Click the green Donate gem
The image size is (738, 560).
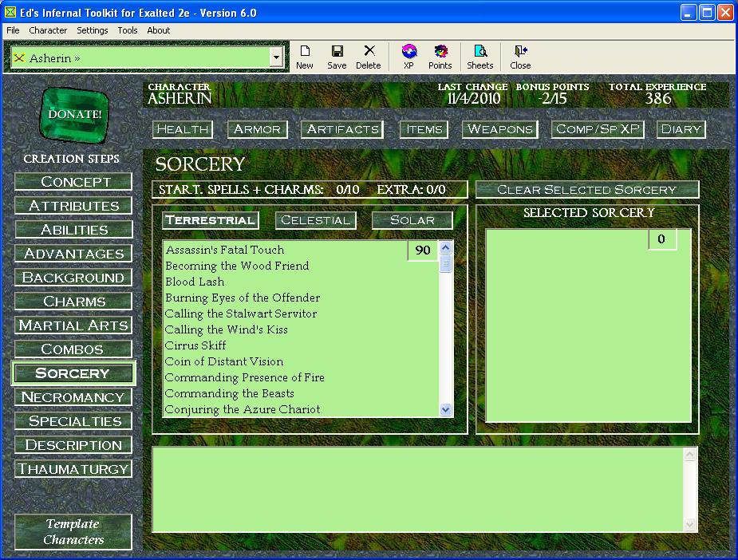point(74,114)
